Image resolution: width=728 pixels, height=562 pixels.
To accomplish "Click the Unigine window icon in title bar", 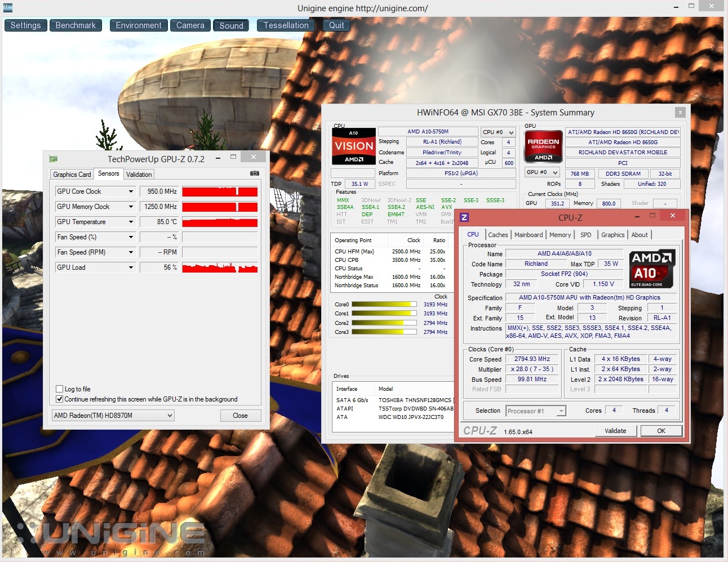I will coord(8,7).
